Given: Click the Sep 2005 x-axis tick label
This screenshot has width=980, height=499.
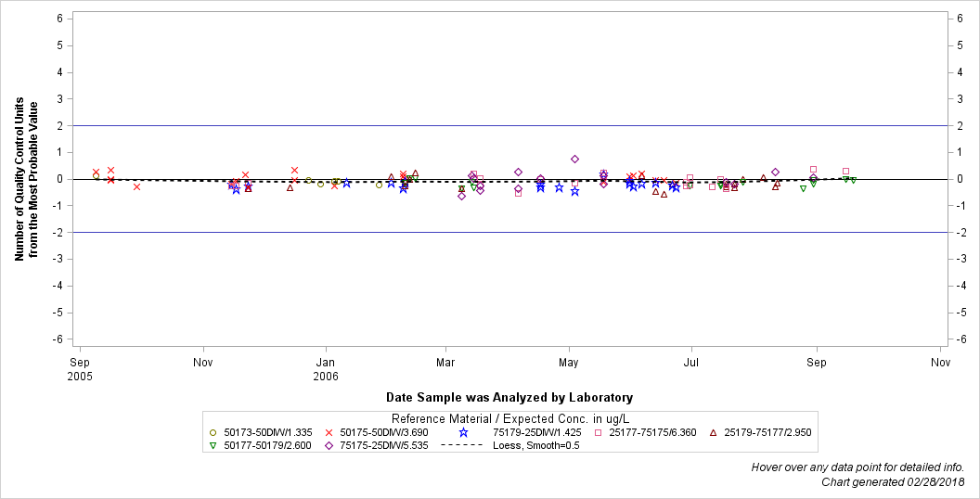Looking at the screenshot, I should point(80,369).
